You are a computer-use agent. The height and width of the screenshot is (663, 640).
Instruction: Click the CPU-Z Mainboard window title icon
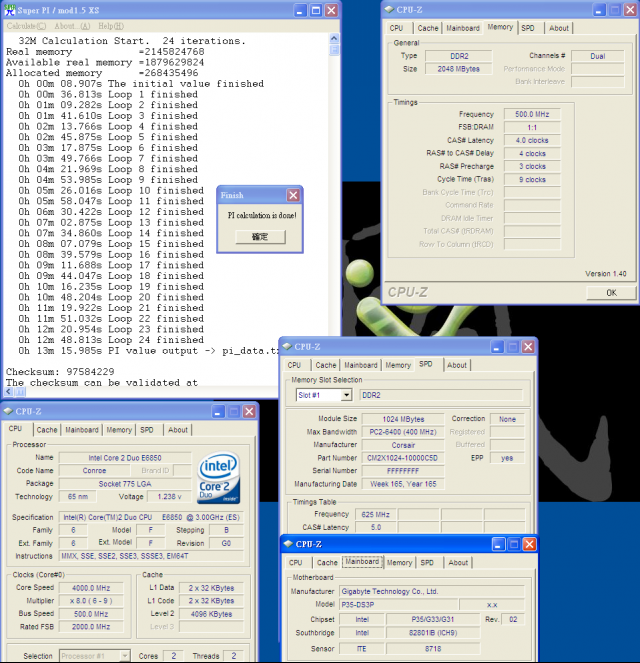[288, 544]
